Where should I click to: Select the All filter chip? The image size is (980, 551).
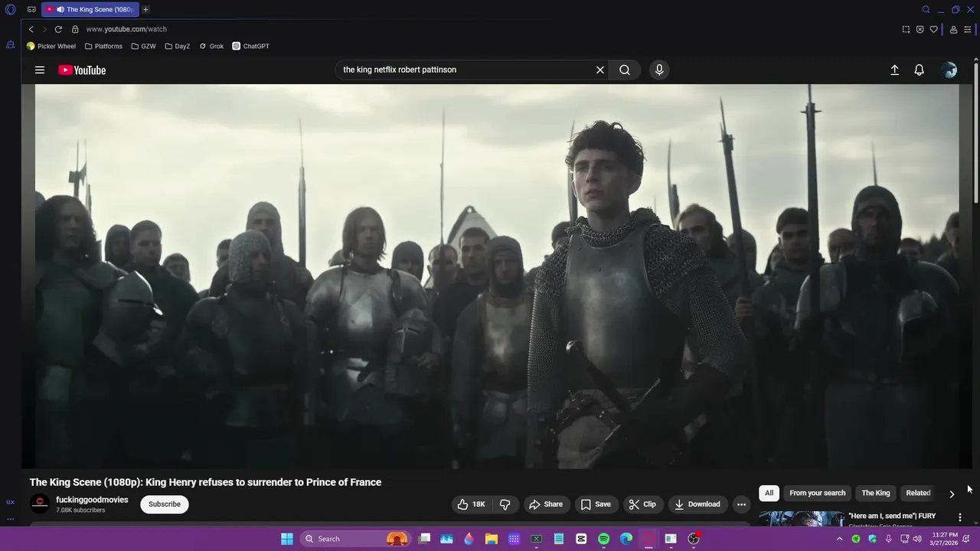(769, 493)
